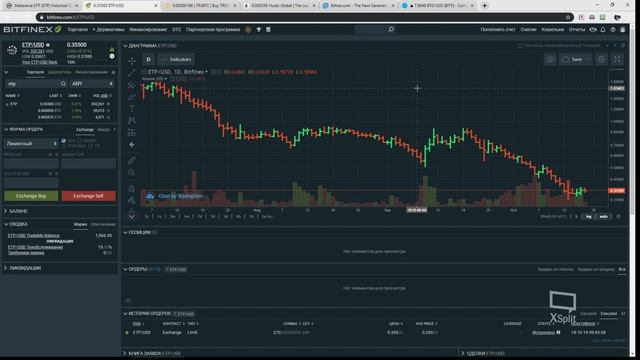Click the D interval button on chart
This screenshot has width=640, height=360.
click(149, 60)
